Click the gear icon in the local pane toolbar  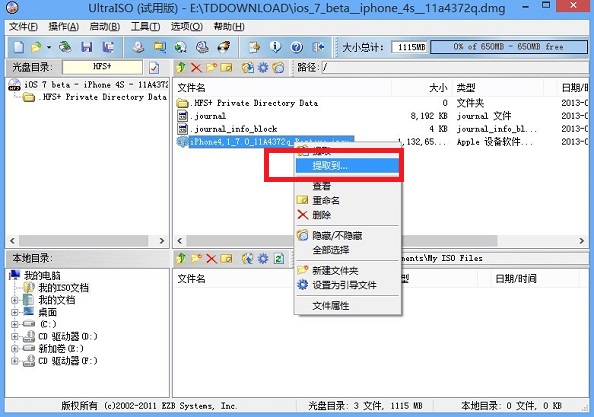coord(263,259)
